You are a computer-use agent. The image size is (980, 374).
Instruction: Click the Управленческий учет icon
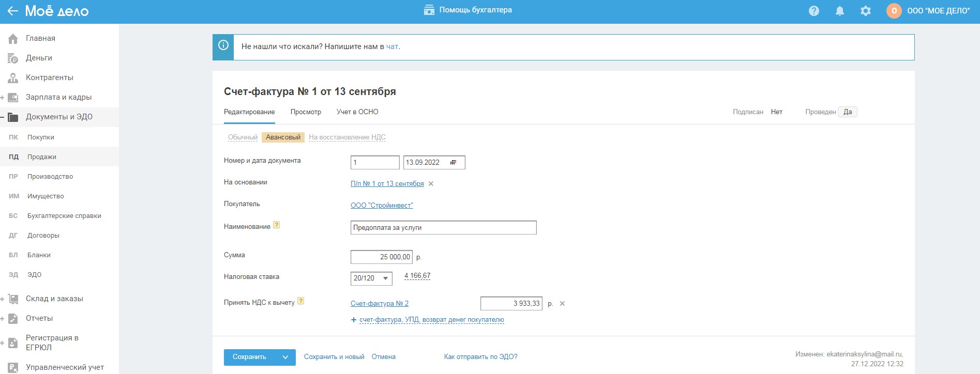click(x=13, y=367)
